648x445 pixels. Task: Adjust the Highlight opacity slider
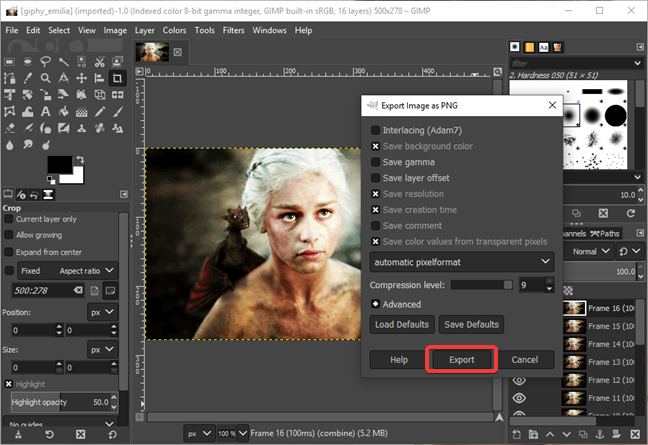pyautogui.click(x=60, y=402)
